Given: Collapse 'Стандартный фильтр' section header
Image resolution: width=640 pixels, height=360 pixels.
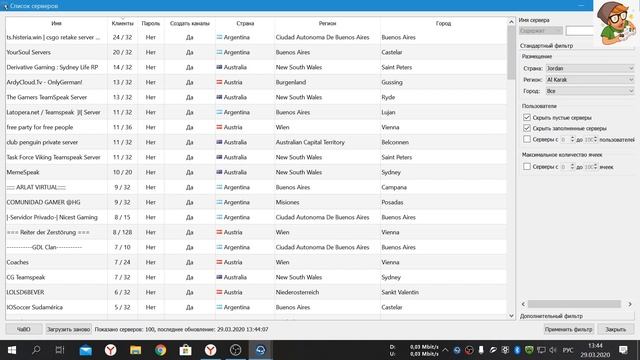Looking at the screenshot, I should [547, 45].
